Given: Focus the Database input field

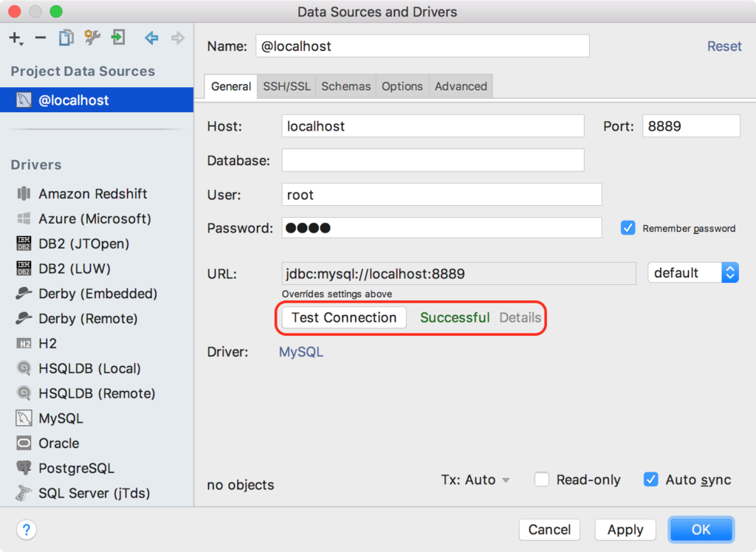Looking at the screenshot, I should click(433, 160).
